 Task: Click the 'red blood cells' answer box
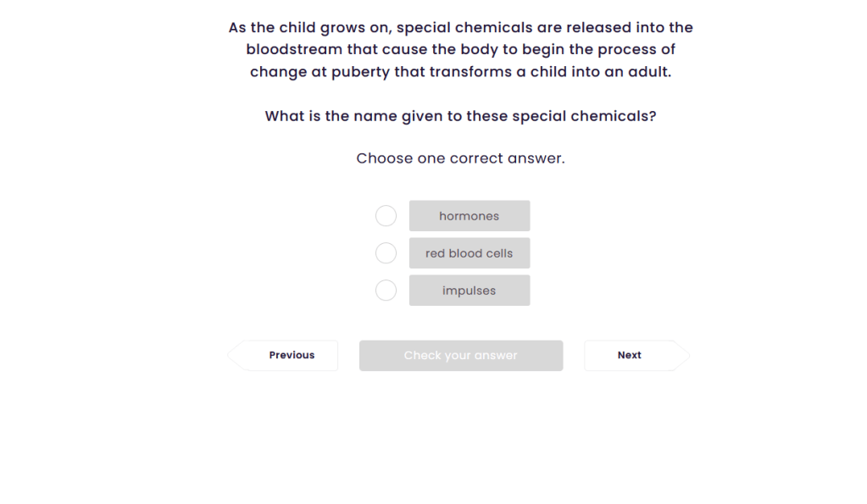(470, 253)
